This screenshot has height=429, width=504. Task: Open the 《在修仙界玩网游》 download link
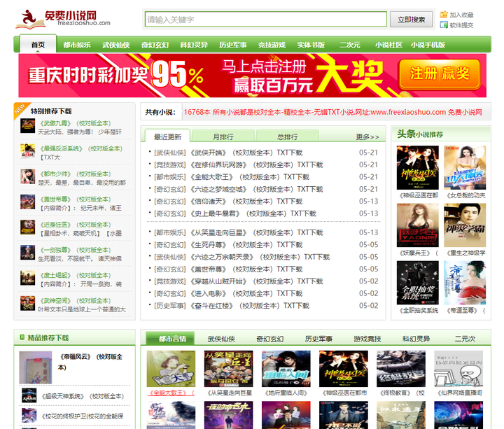[x=256, y=165]
